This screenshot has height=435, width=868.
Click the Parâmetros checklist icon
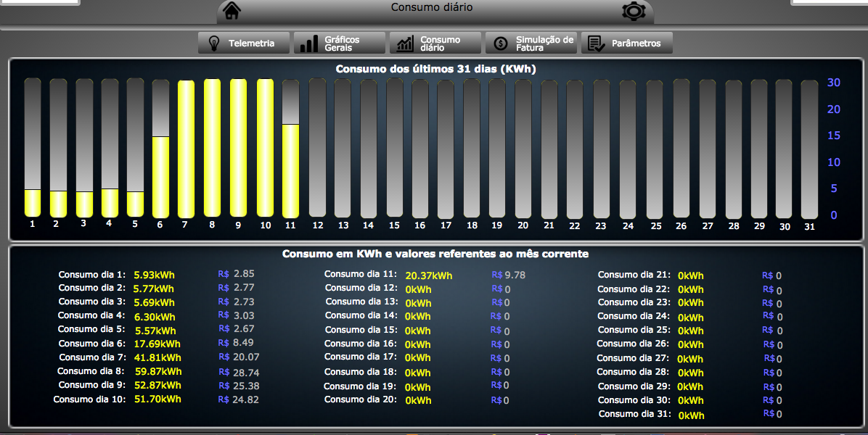click(x=597, y=43)
